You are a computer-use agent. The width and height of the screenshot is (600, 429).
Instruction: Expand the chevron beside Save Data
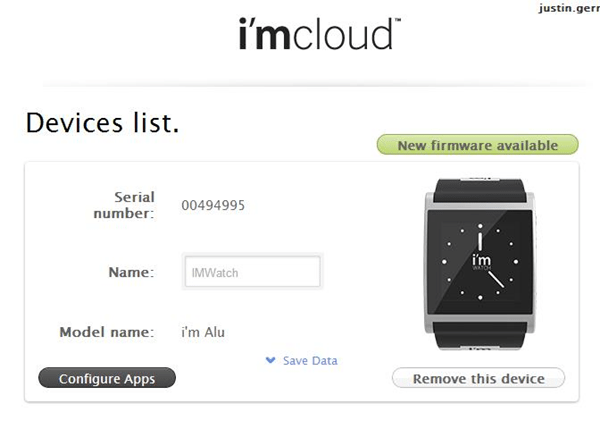[270, 360]
